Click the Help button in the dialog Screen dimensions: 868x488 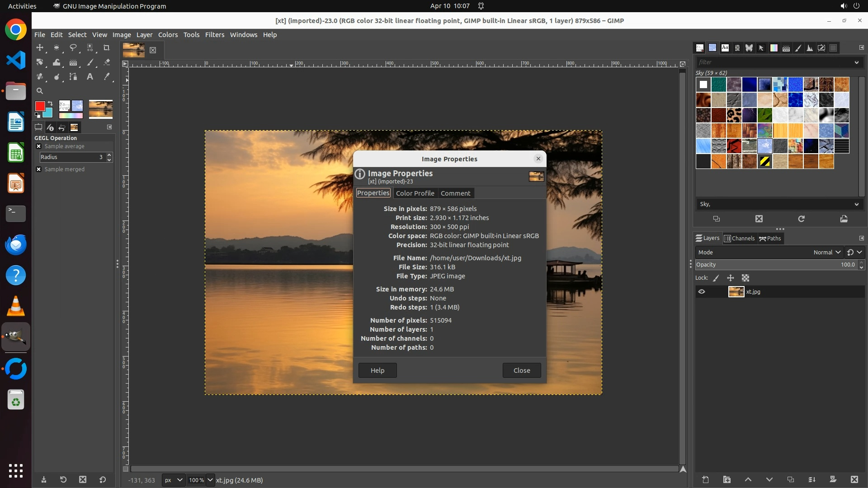pyautogui.click(x=377, y=371)
